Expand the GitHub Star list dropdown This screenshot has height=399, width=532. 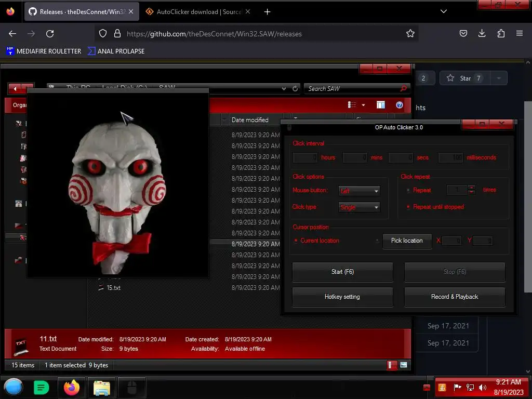coord(499,78)
